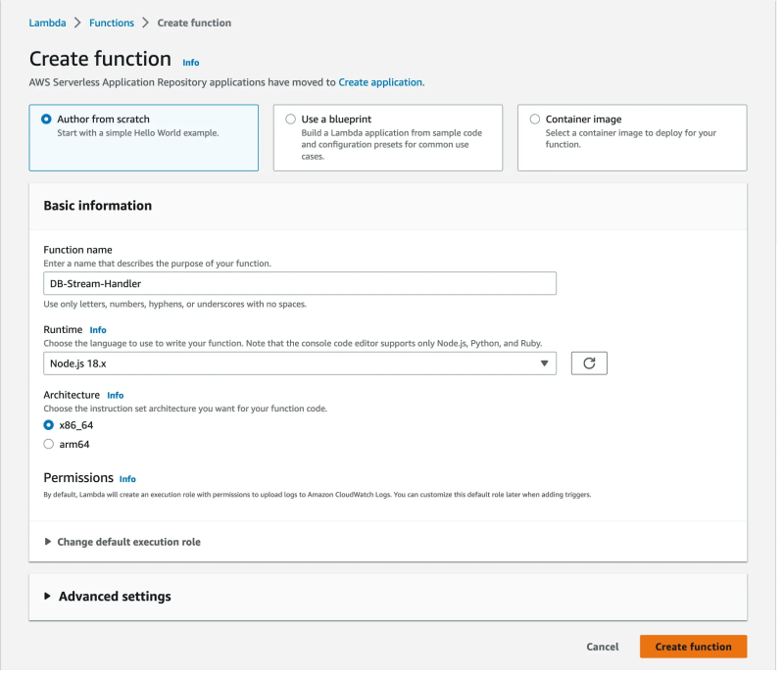
Task: Open Functions from the breadcrumb
Action: [111, 22]
